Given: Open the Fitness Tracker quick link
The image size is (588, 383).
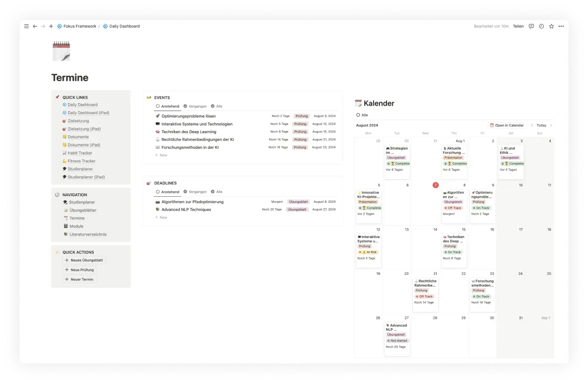Looking at the screenshot, I should 81,161.
